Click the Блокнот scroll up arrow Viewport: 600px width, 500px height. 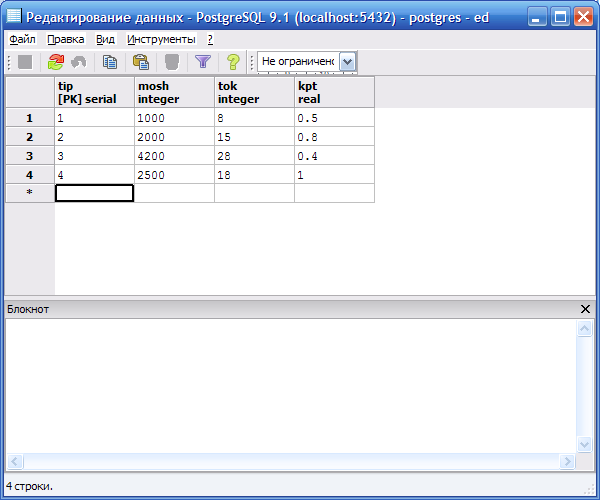[x=584, y=328]
